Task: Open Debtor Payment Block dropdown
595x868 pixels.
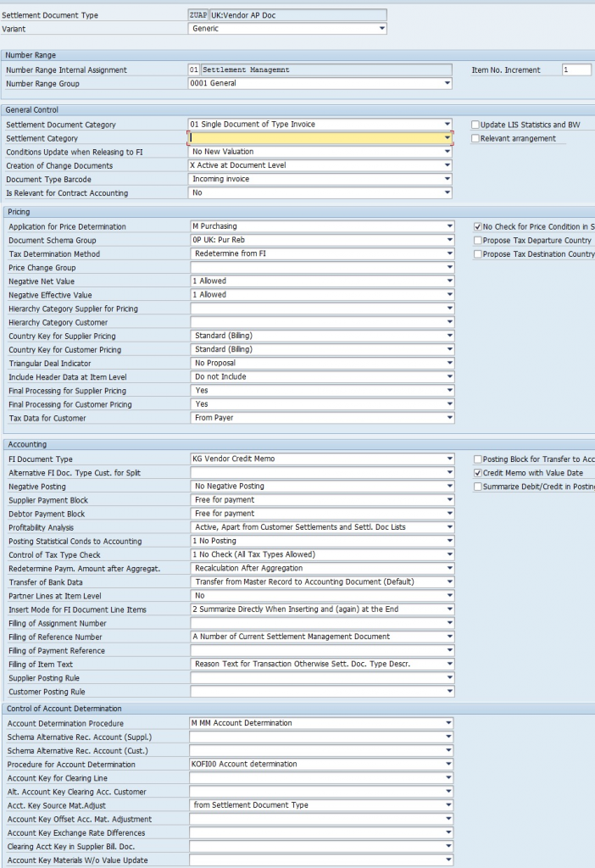Action: coord(322,513)
